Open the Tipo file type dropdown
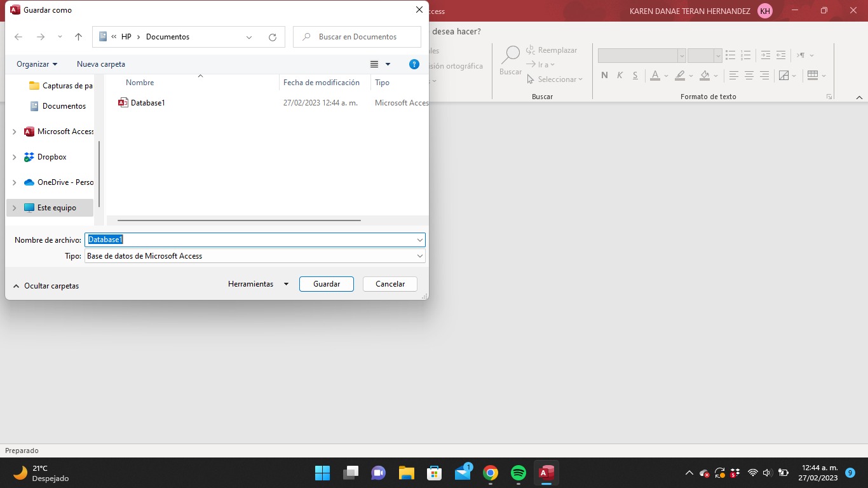The height and width of the screenshot is (488, 868). point(420,256)
